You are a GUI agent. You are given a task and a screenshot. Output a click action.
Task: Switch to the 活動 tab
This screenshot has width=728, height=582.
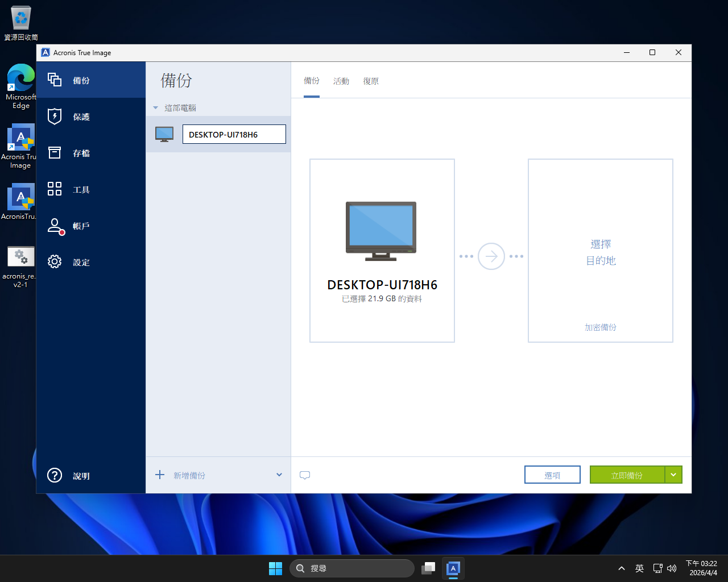coord(341,81)
